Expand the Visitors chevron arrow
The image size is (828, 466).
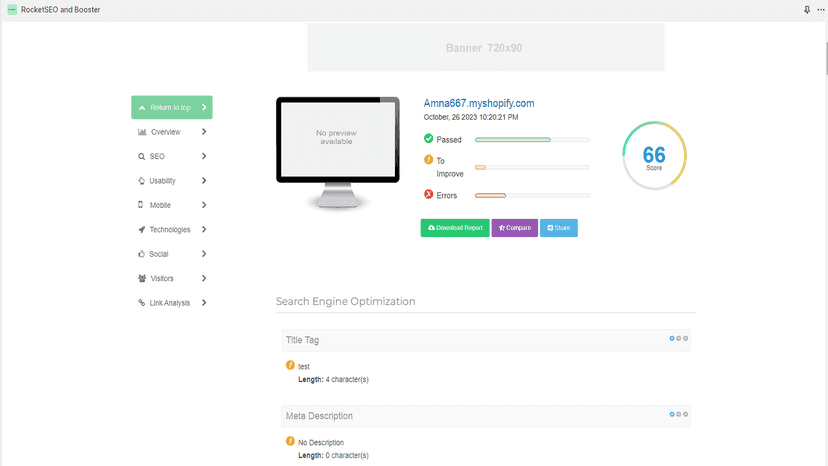tap(204, 278)
